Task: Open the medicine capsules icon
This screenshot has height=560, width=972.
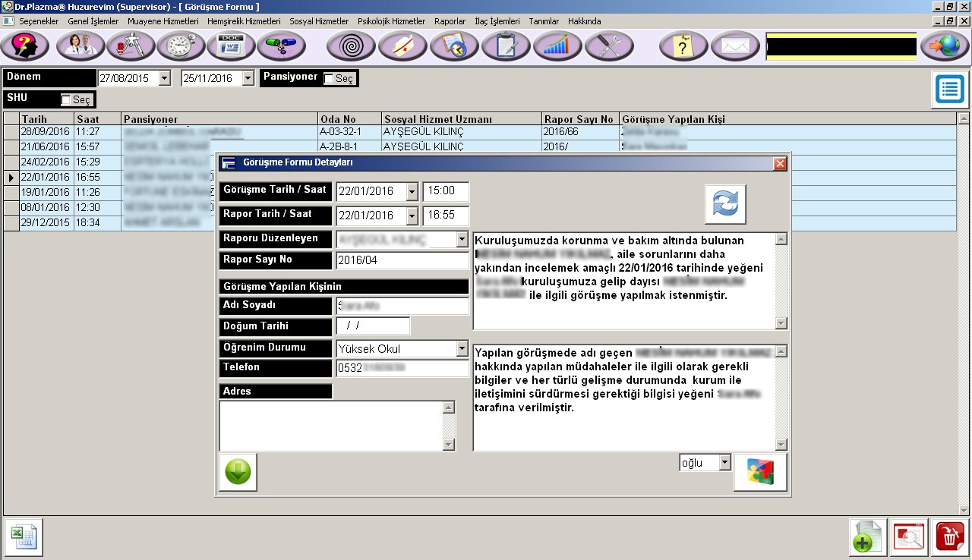Action: tap(281, 46)
